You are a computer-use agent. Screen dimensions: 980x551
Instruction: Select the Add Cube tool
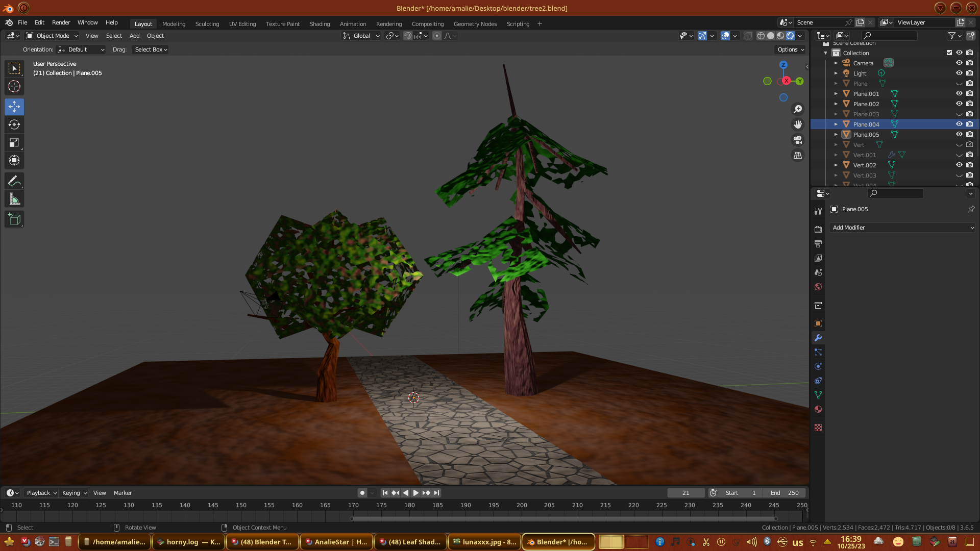(x=14, y=220)
